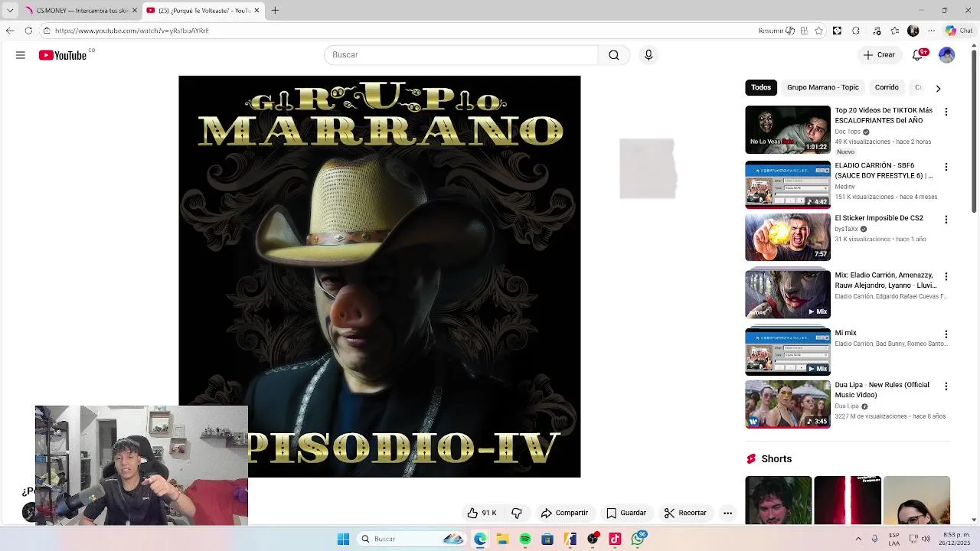Like the video with thumbs-up 91 K
980x551 pixels.
(x=482, y=513)
